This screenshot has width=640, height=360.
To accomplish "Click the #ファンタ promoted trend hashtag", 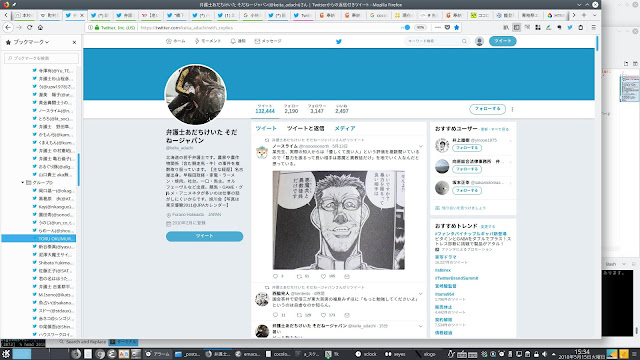I will pos(471,234).
